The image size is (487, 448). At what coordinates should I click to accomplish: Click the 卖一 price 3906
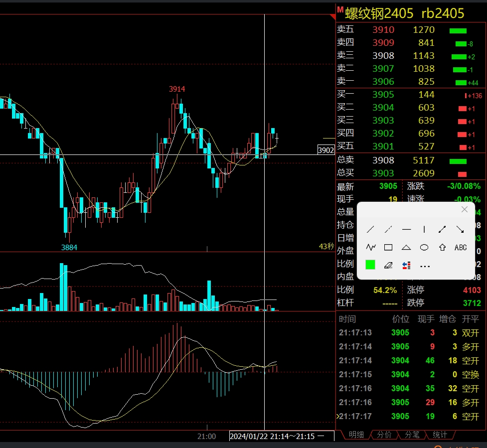click(383, 82)
